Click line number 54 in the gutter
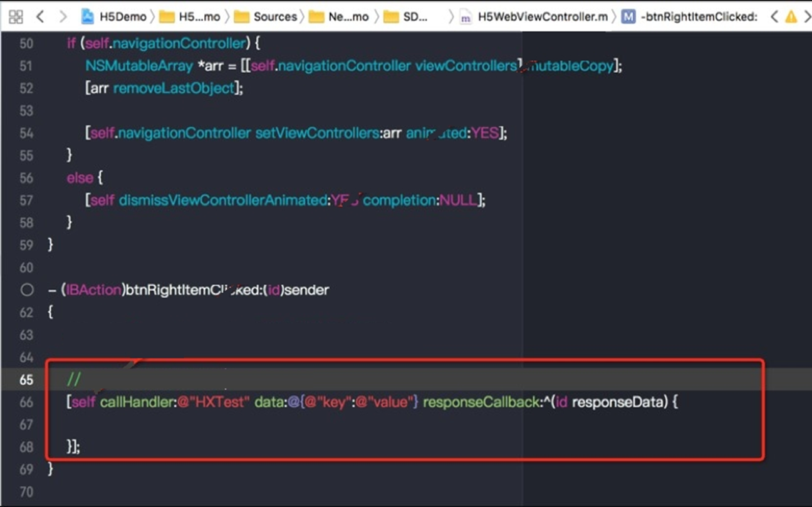Viewport: 812px width, 507px height. point(26,133)
